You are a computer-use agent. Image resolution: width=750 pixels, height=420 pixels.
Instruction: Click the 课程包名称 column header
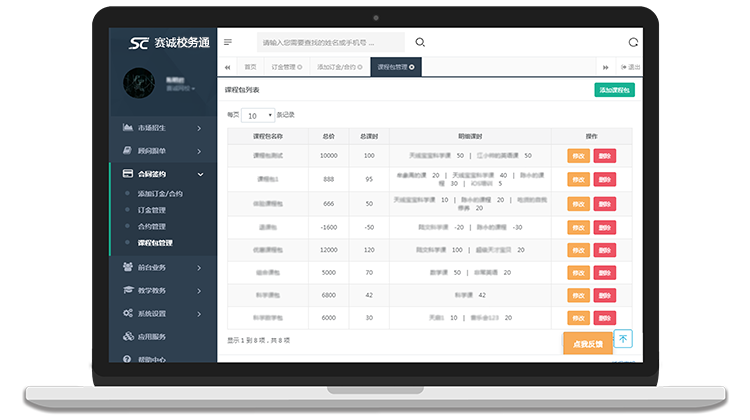(x=268, y=136)
